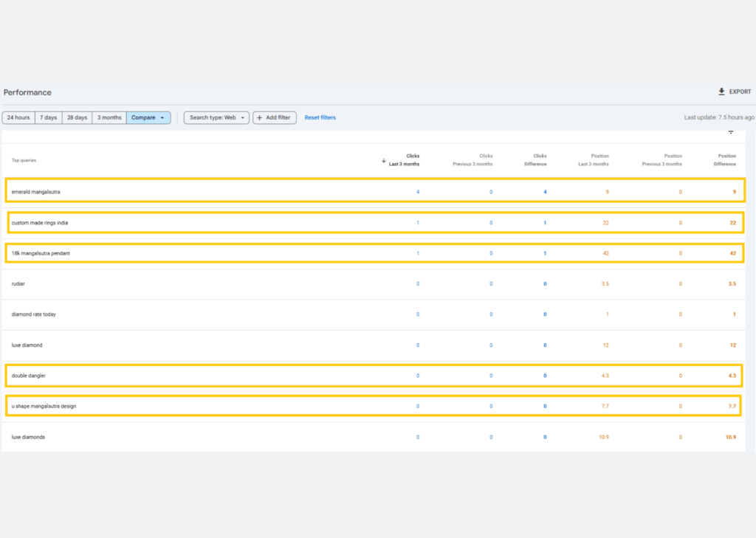This screenshot has width=756, height=538.
Task: Open the Search type: Web dropdown
Action: pyautogui.click(x=216, y=118)
